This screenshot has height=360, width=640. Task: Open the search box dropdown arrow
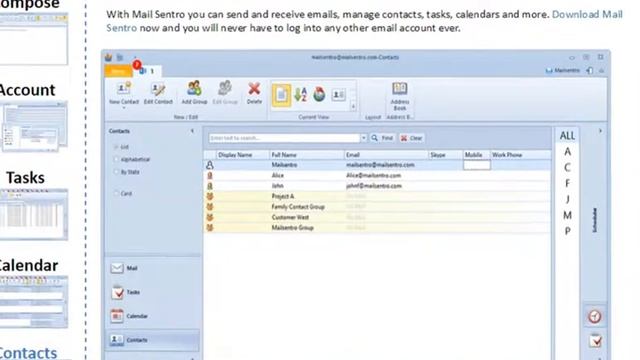pos(363,138)
